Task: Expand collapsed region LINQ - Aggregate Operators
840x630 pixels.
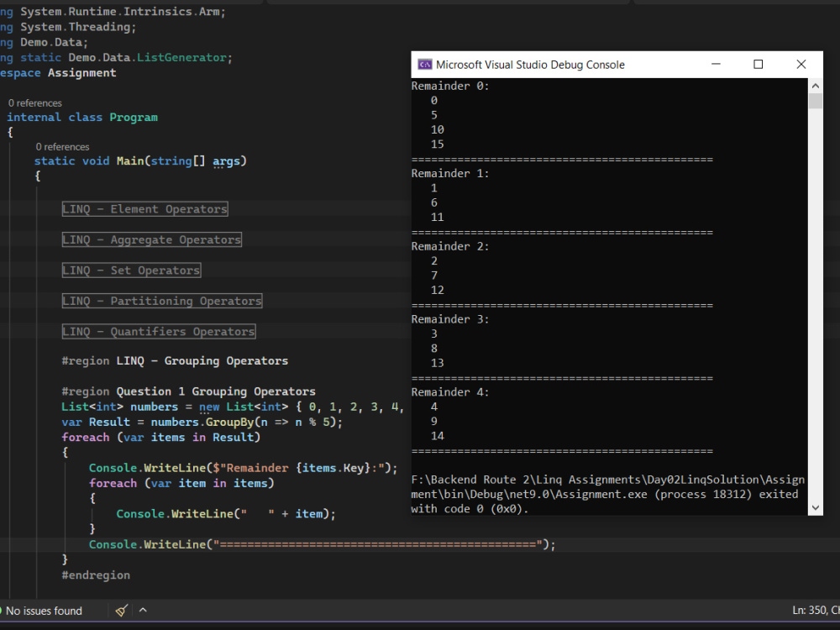Action: click(x=151, y=239)
